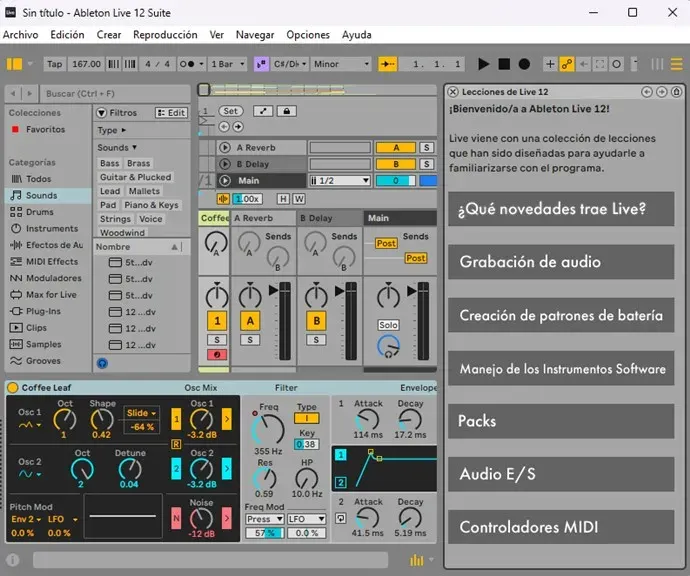
Task: Open the hamburger view menu at top right
Action: (x=676, y=64)
